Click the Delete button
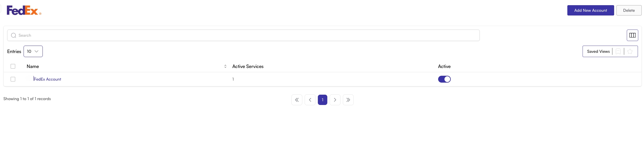Viewport: 644px width, 144px height. coord(629,10)
